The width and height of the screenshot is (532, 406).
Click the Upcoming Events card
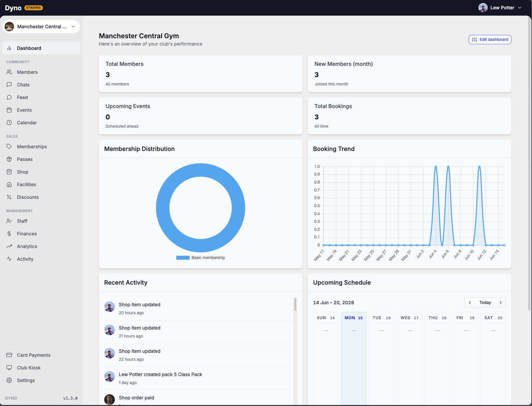(201, 116)
